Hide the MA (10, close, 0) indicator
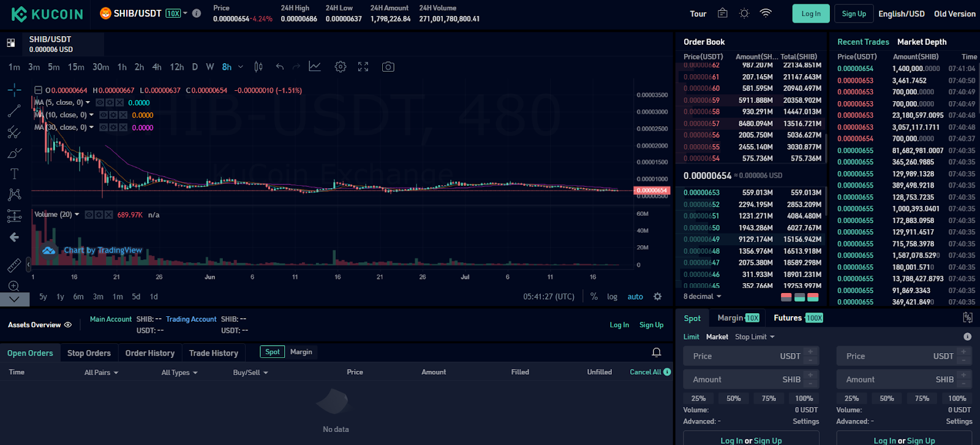This screenshot has width=980, height=445. [104, 115]
